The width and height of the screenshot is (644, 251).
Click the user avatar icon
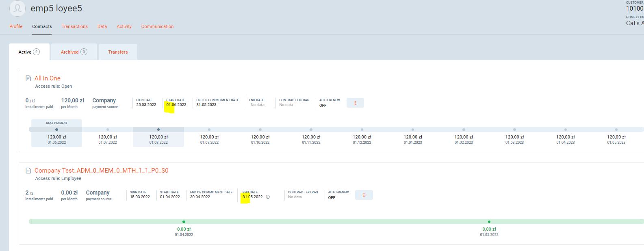pos(17,9)
